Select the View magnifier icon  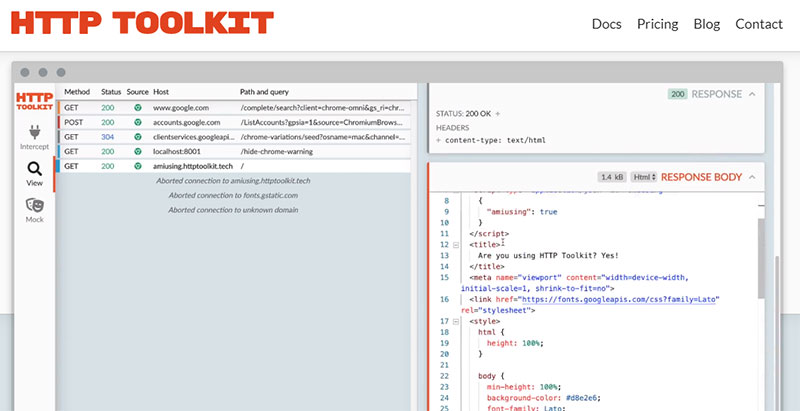tap(35, 169)
